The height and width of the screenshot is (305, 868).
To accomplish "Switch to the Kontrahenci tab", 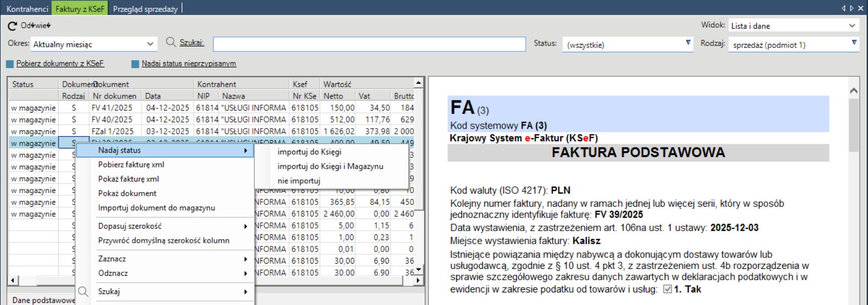I will [x=27, y=9].
